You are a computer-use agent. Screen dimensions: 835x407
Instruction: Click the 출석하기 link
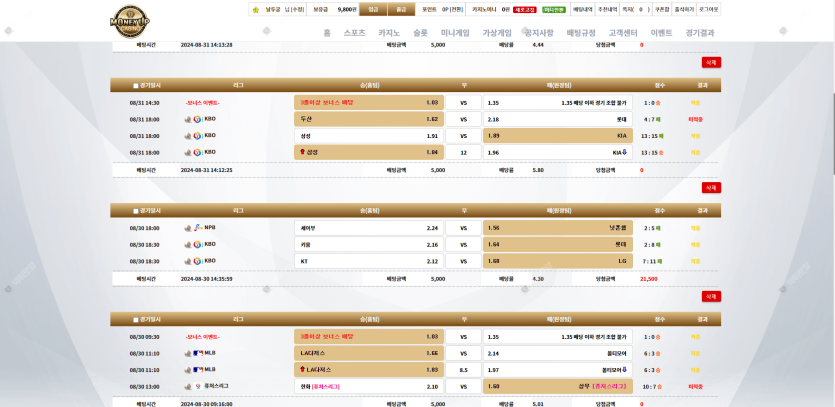684,10
